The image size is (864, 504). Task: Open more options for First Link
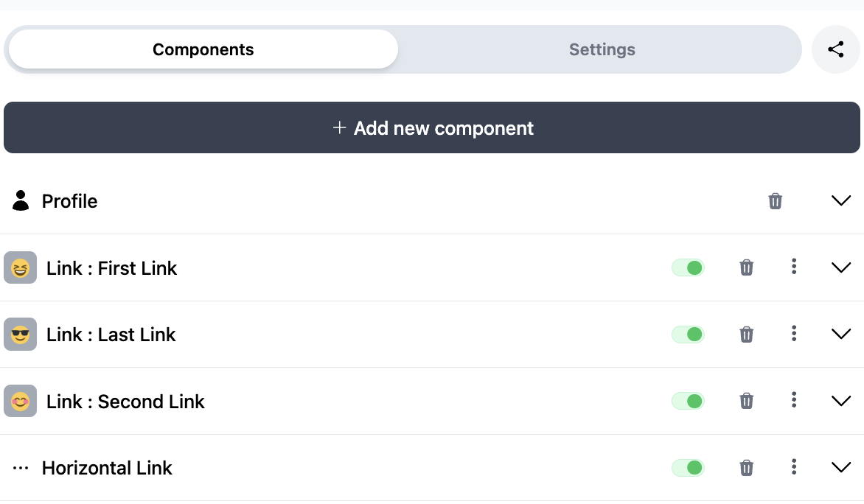(793, 267)
